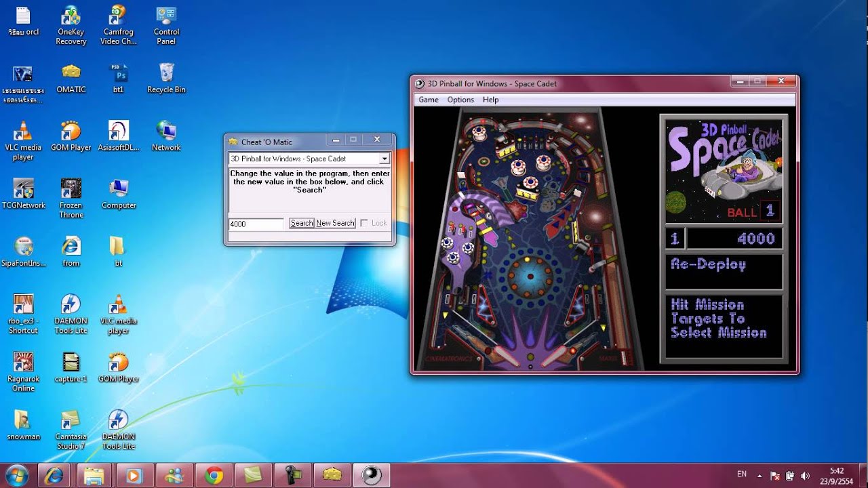This screenshot has width=868, height=488.
Task: Select the Control Panel desktop icon
Action: point(166,25)
